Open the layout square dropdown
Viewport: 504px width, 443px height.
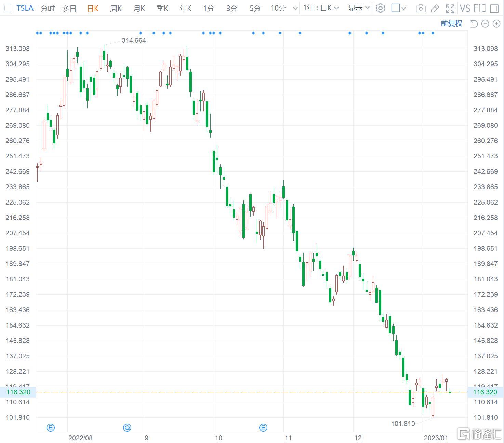tap(399, 8)
